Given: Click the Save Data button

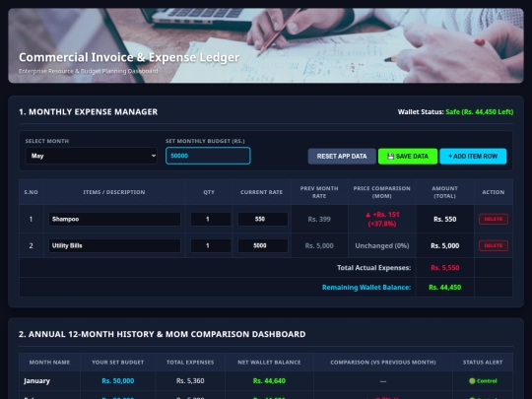Looking at the screenshot, I should (408, 156).
